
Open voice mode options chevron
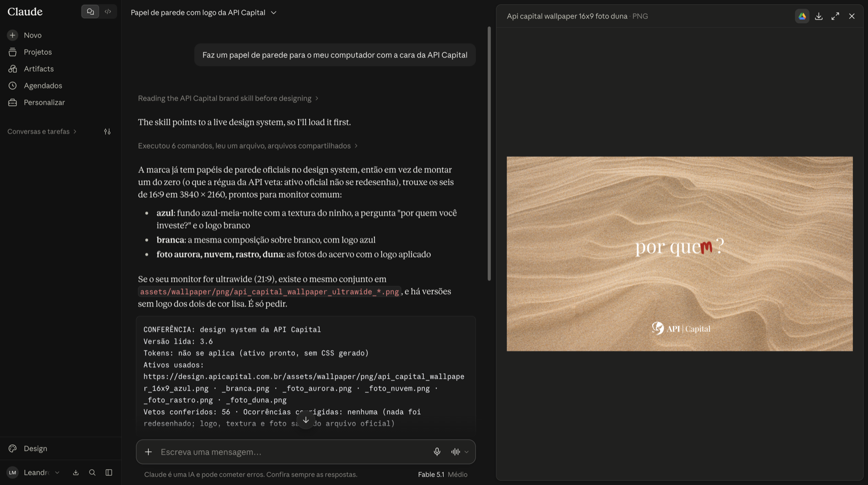click(467, 452)
